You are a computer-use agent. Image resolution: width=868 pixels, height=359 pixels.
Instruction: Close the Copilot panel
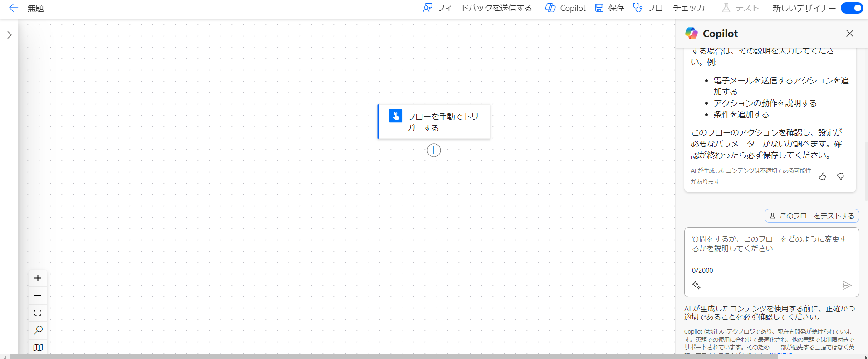point(850,34)
